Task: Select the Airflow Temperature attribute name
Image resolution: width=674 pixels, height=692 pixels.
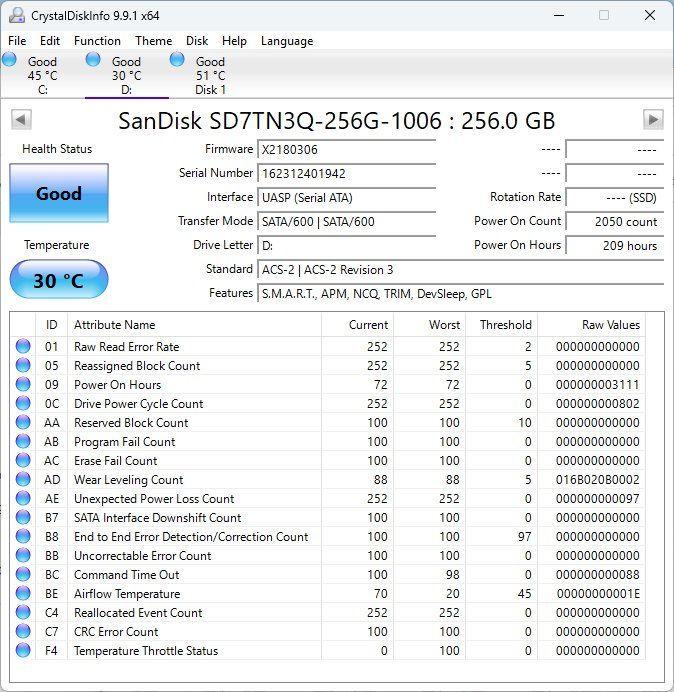Action: [x=127, y=594]
